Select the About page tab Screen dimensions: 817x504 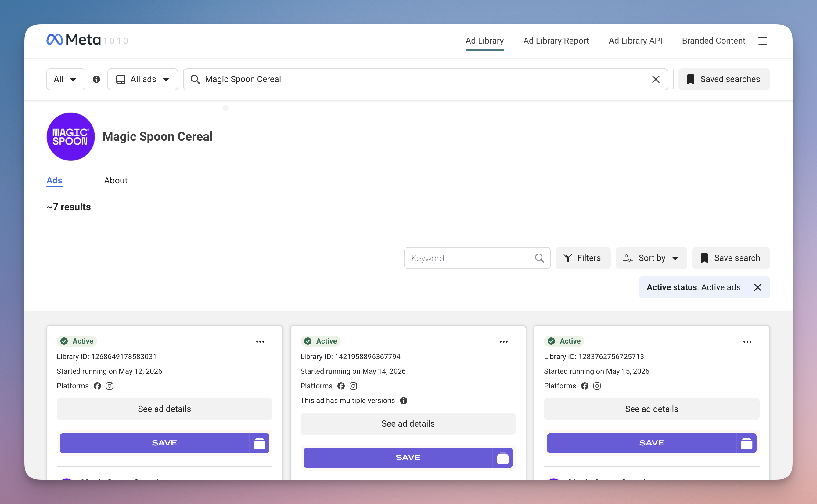[x=116, y=180]
